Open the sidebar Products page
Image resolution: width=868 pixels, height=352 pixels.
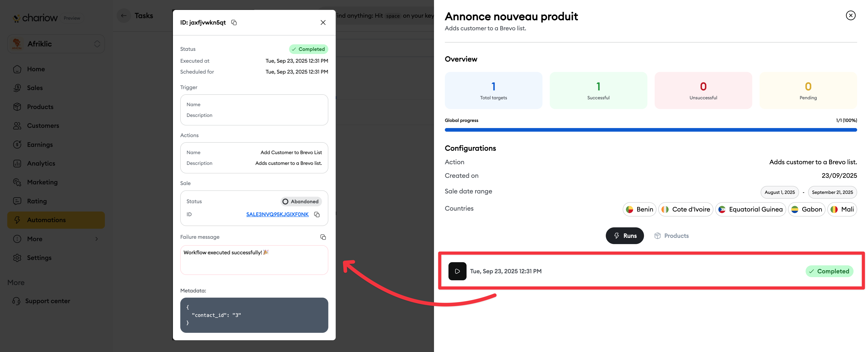click(56, 107)
